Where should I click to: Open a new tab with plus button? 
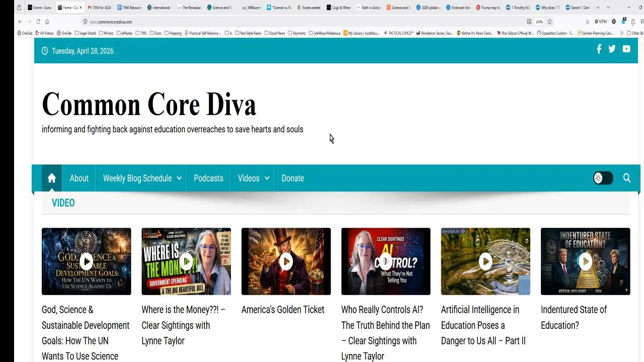[x=598, y=8]
